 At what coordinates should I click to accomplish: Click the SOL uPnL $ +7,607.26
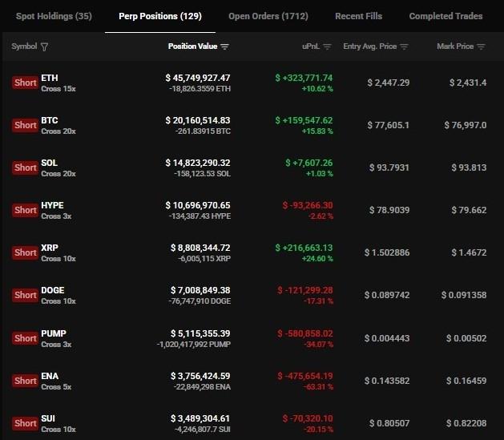309,163
